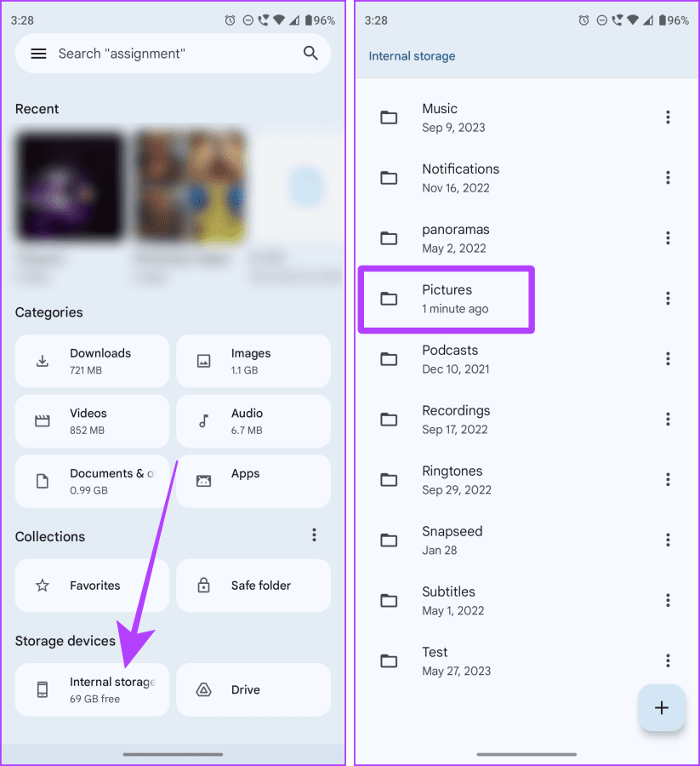Image resolution: width=700 pixels, height=766 pixels.
Task: Open Internal storage 69 GB free
Action: click(x=92, y=689)
